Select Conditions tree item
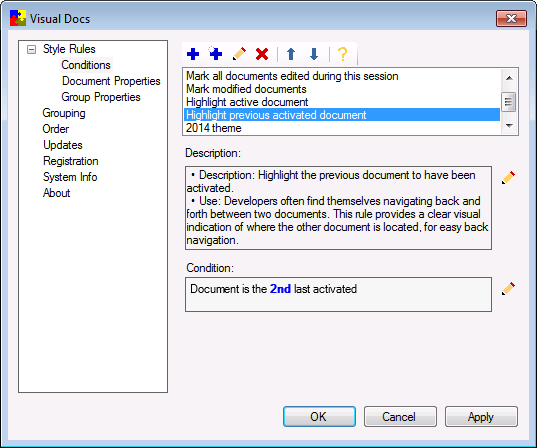 point(86,65)
